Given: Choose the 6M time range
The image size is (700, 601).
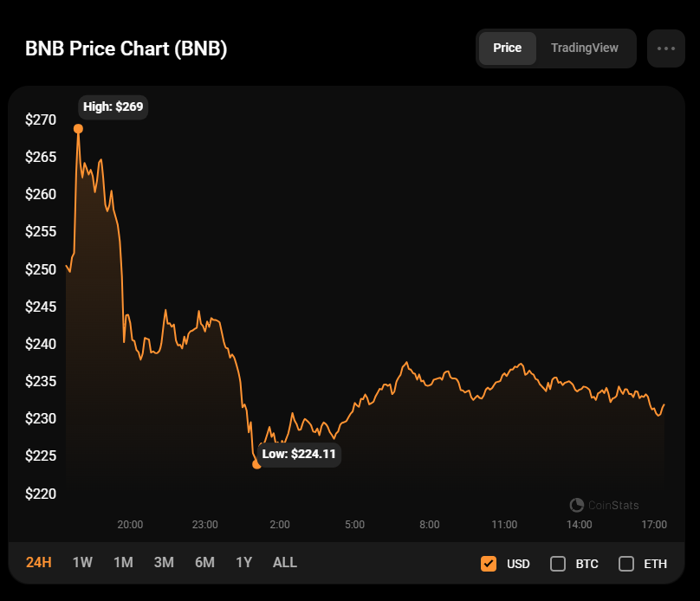Looking at the screenshot, I should (x=204, y=563).
